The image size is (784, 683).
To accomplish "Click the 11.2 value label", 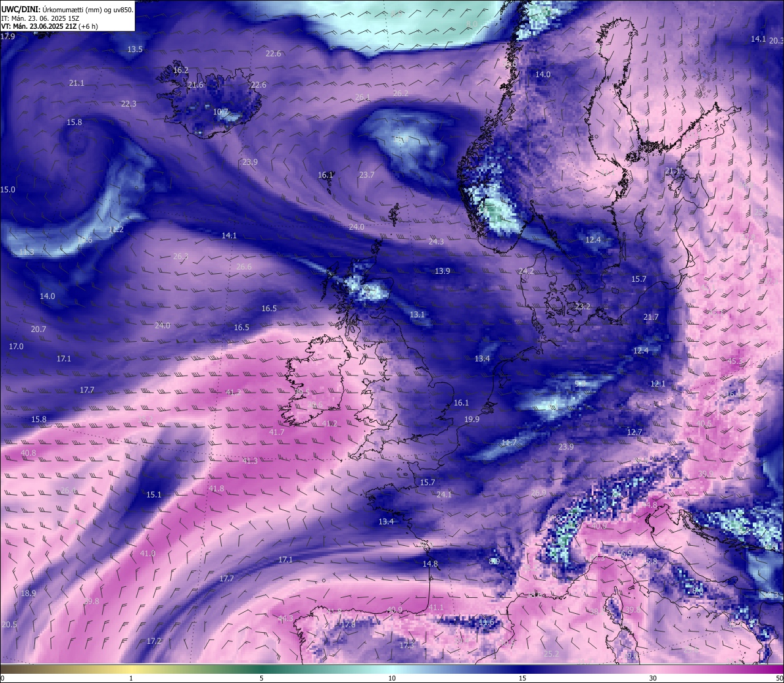I will (116, 230).
